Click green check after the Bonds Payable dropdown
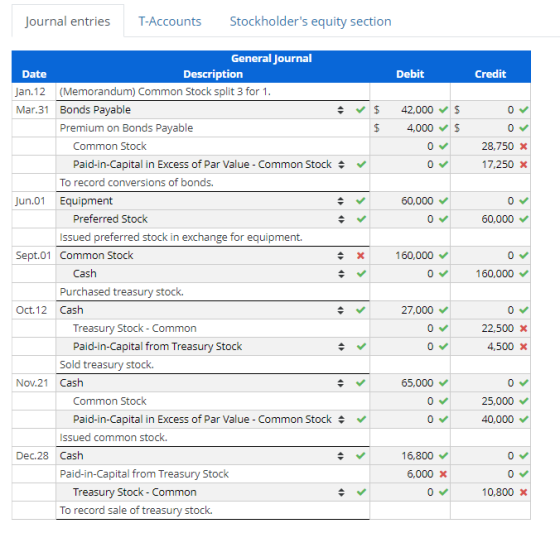 coord(361,110)
